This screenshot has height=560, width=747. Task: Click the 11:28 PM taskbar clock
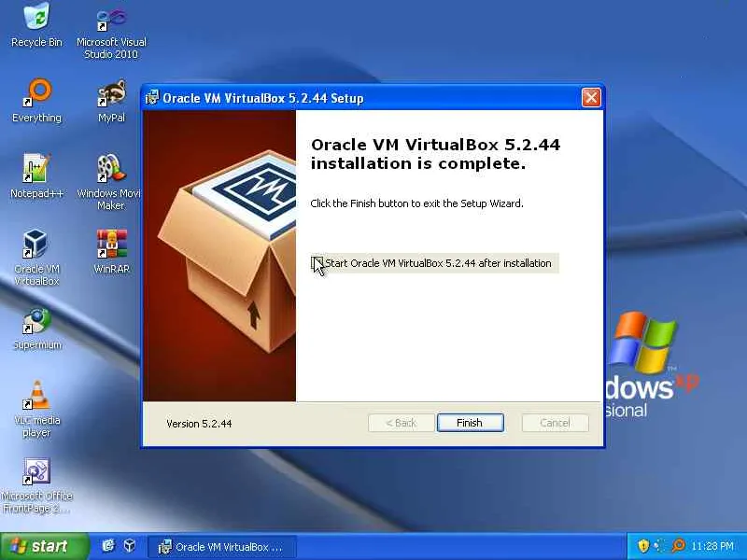pos(712,546)
